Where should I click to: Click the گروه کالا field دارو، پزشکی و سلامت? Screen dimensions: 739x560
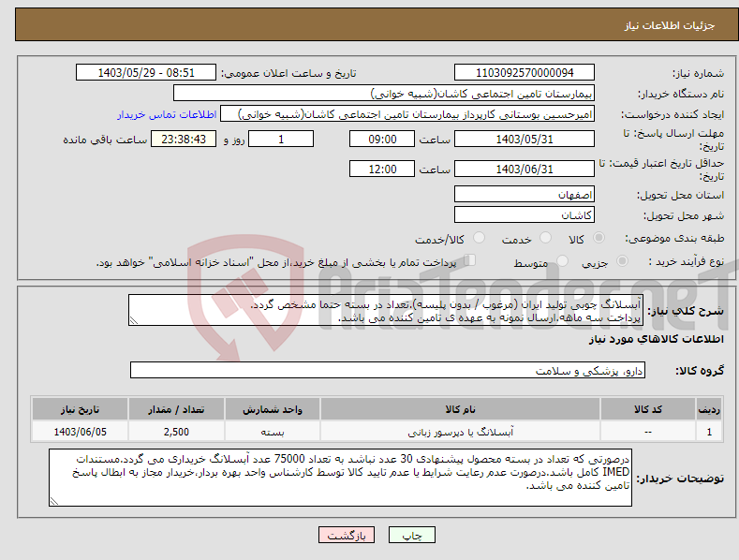click(x=388, y=371)
